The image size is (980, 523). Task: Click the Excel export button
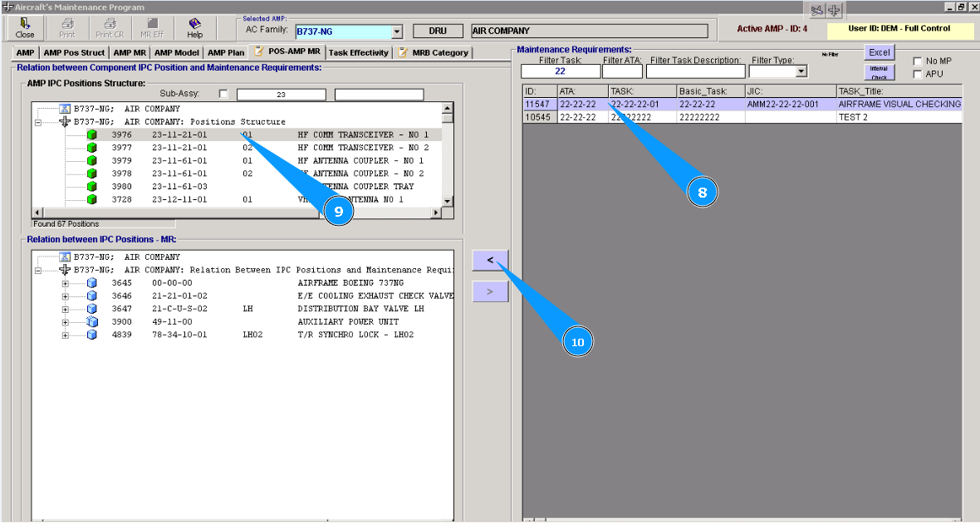pyautogui.click(x=879, y=52)
